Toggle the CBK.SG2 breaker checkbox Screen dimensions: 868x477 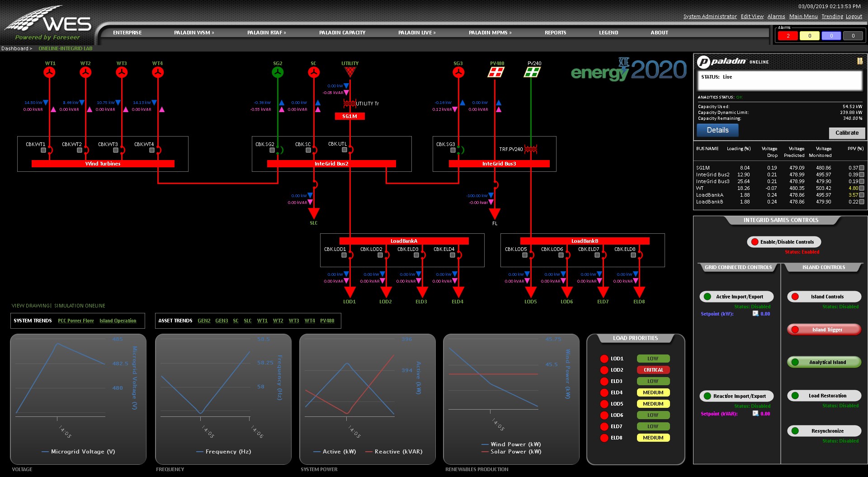pos(272,150)
